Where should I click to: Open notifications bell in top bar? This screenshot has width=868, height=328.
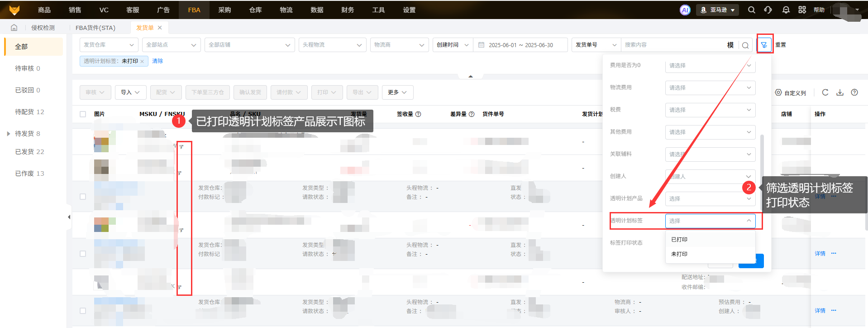[786, 10]
